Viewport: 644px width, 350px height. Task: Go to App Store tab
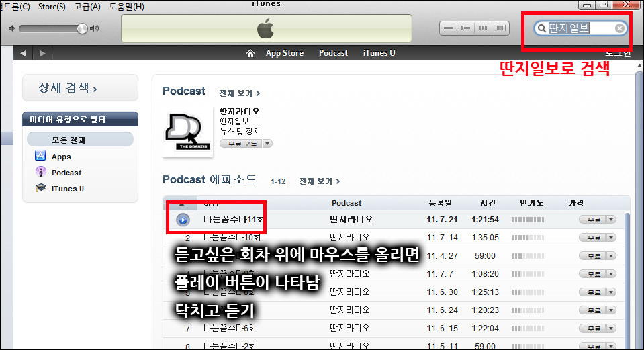[x=284, y=53]
